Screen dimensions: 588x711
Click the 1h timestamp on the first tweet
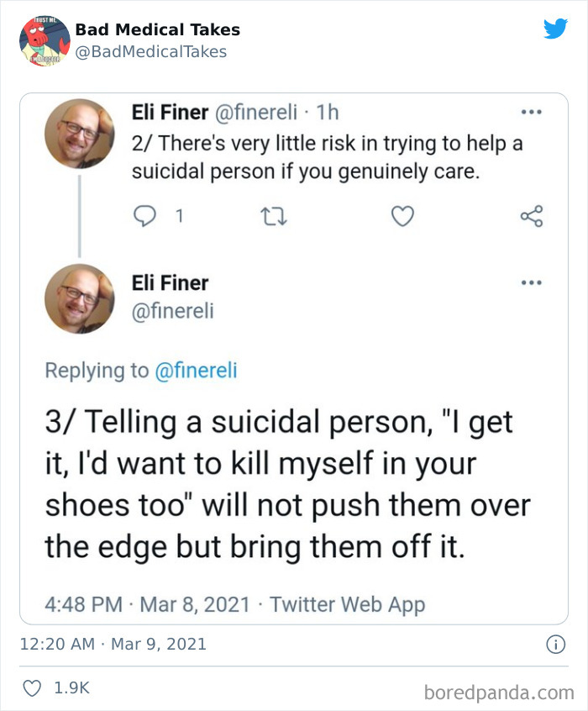coord(328,113)
